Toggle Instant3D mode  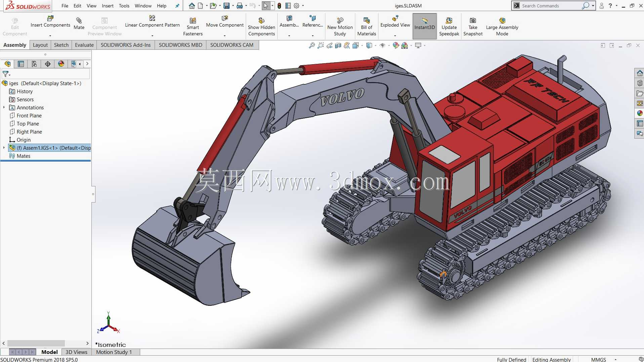pos(425,26)
